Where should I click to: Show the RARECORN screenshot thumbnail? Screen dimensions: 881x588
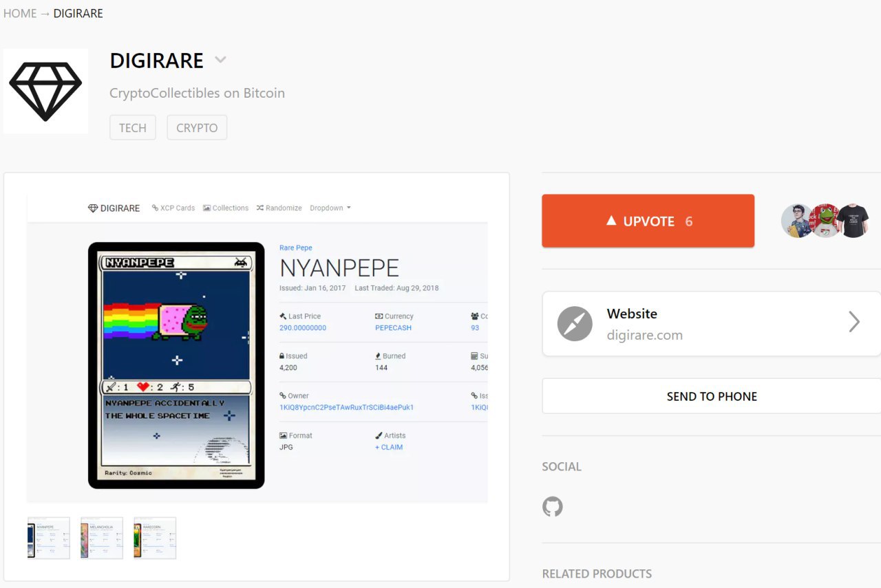(x=155, y=538)
